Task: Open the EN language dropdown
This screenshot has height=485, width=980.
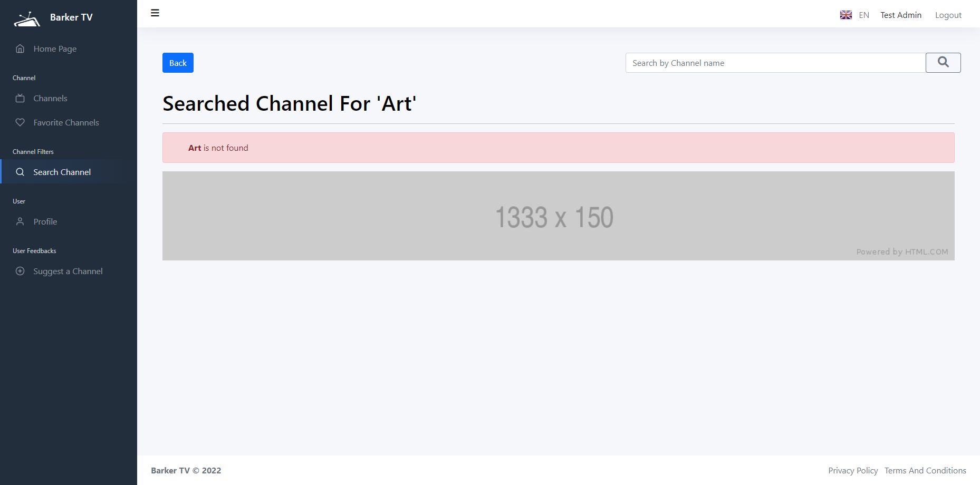Action: point(864,15)
